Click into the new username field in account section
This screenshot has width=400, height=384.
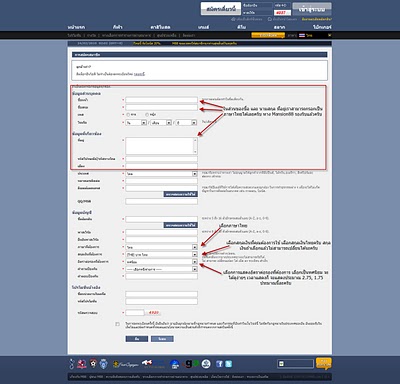point(161,219)
